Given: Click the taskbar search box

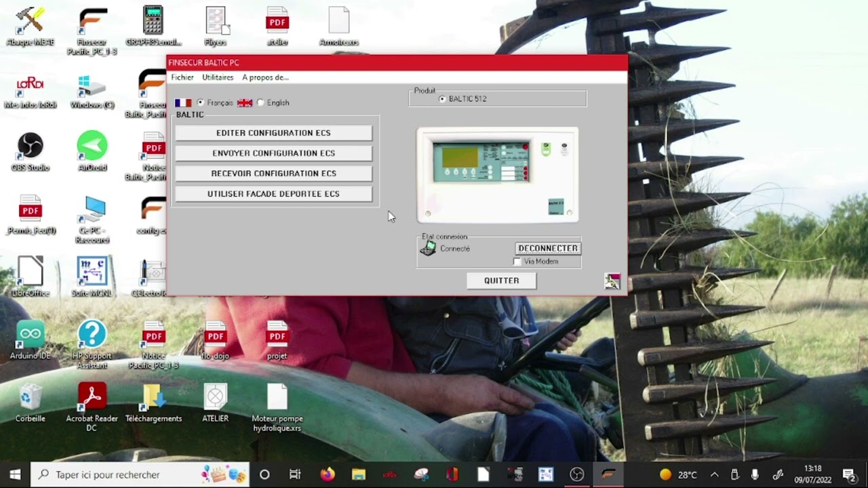Looking at the screenshot, I should click(140, 474).
